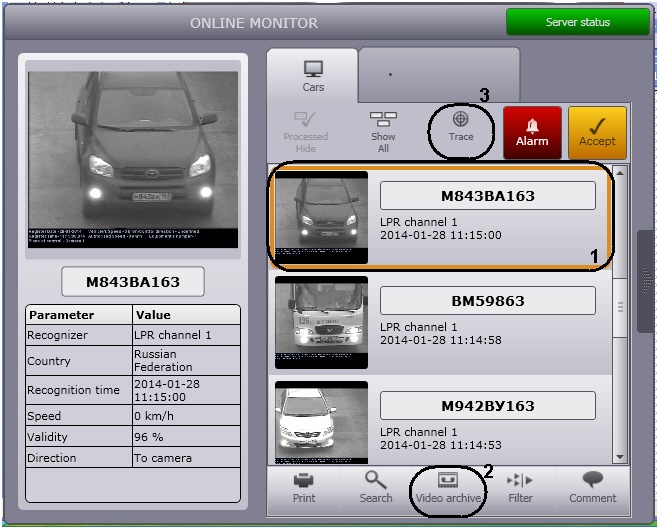Click the Parameter column header
659x529 pixels.
79,315
